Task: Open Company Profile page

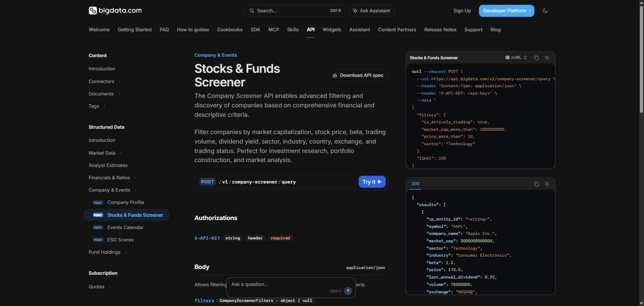Action: point(126,202)
